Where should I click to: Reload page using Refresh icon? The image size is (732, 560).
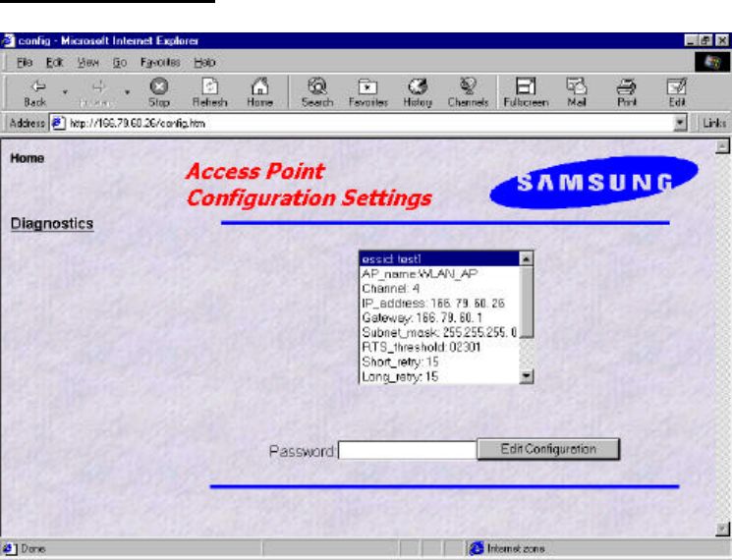209,86
